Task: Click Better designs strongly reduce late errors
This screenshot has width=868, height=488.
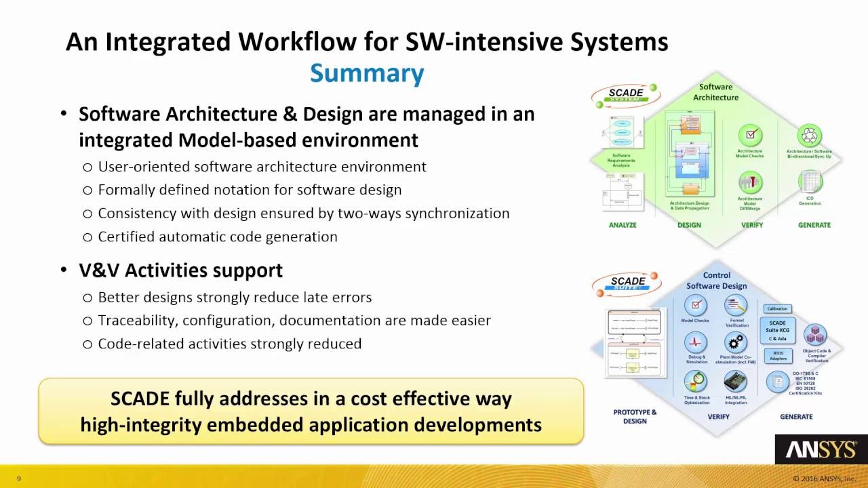Action: click(x=235, y=298)
